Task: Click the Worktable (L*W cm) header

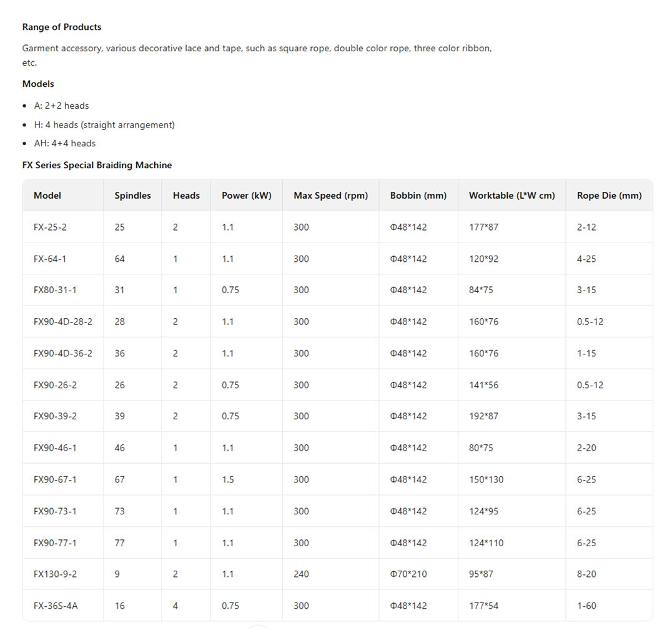Action: pyautogui.click(x=511, y=196)
